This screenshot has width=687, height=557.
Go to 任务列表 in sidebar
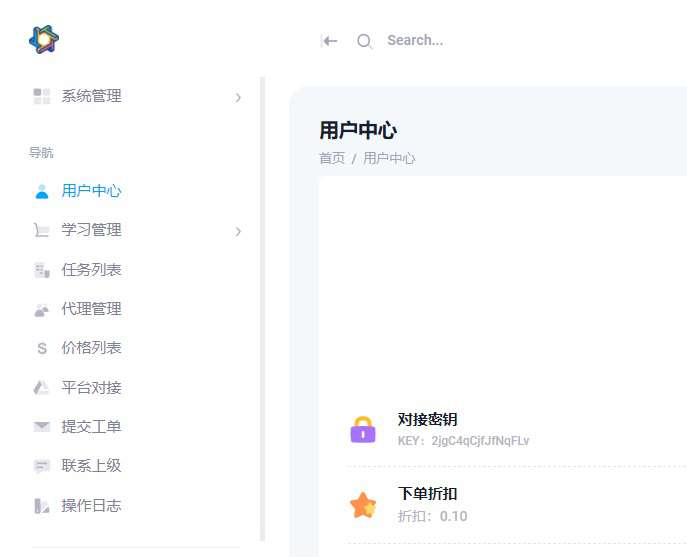[91, 270]
